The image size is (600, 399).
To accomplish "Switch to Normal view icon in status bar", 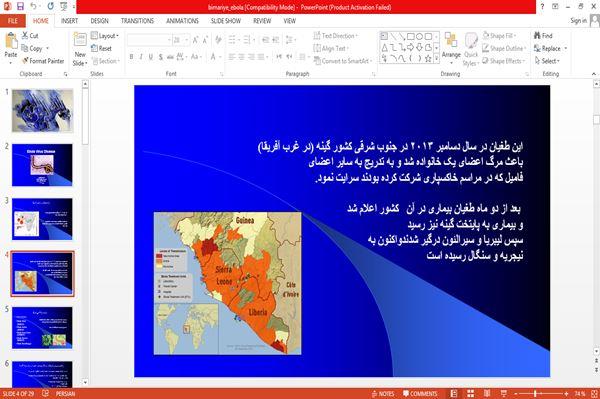I will coord(454,394).
